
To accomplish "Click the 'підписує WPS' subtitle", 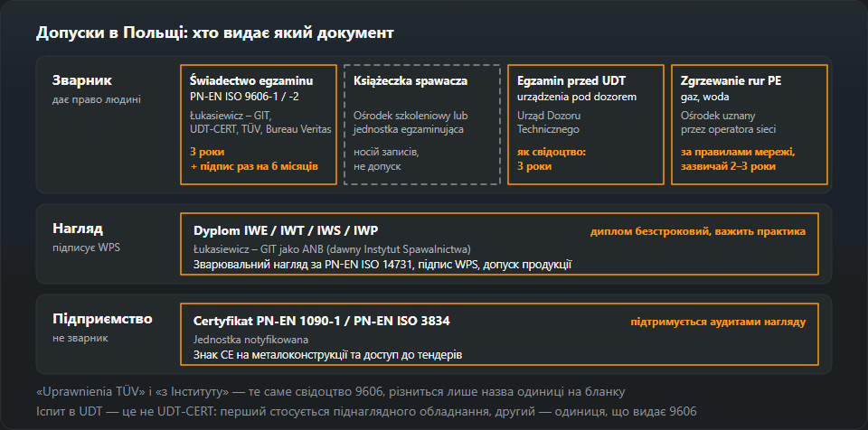I will tap(86, 248).
